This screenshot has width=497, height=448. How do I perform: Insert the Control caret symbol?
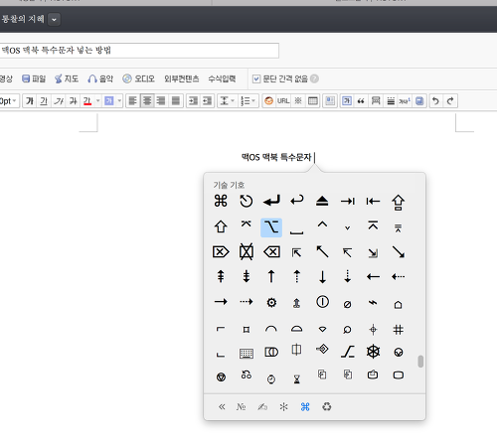tap(322, 224)
